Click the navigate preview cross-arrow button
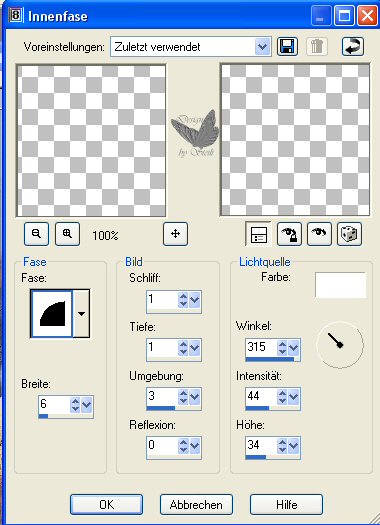The height and width of the screenshot is (525, 380). tap(175, 234)
